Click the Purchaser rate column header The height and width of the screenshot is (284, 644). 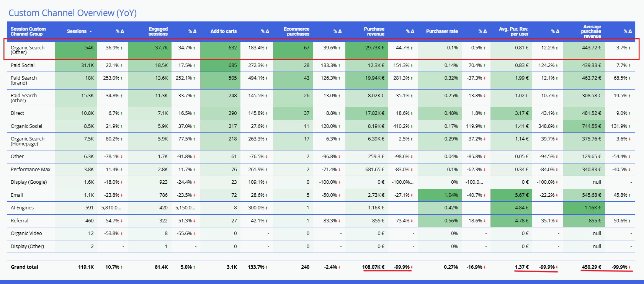442,31
